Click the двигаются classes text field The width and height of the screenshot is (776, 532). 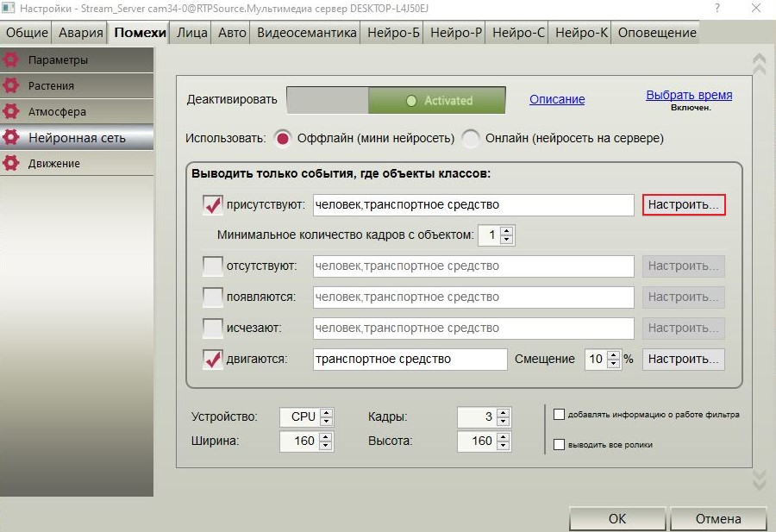pyautogui.click(x=410, y=359)
